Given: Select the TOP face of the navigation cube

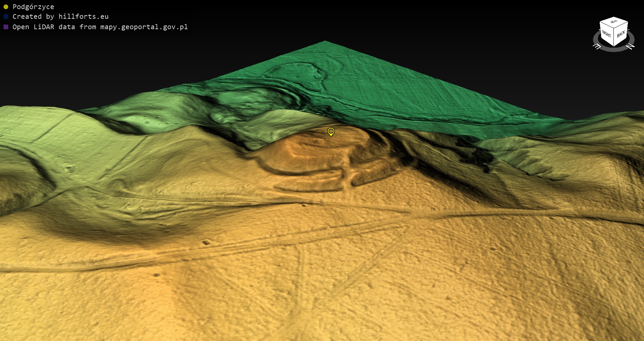Looking at the screenshot, I should 614,22.
